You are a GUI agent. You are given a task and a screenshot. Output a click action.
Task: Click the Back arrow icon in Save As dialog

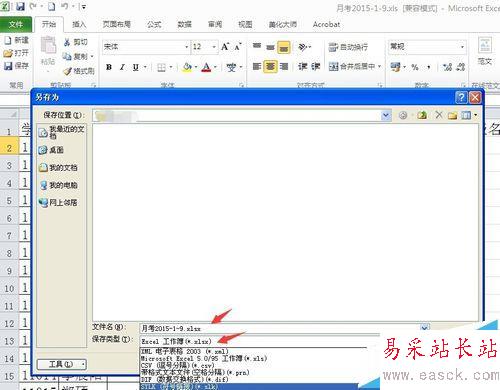pyautogui.click(x=403, y=115)
